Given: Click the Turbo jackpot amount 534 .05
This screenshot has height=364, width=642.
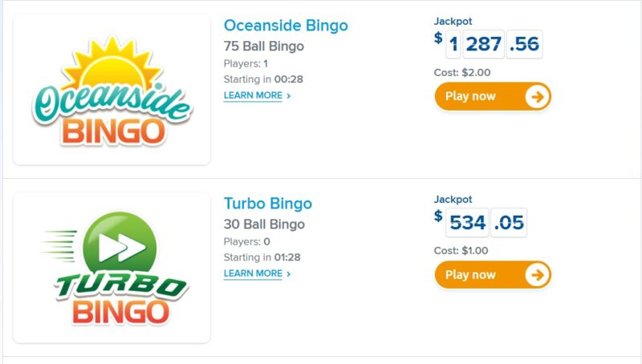Looking at the screenshot, I should click(486, 223).
